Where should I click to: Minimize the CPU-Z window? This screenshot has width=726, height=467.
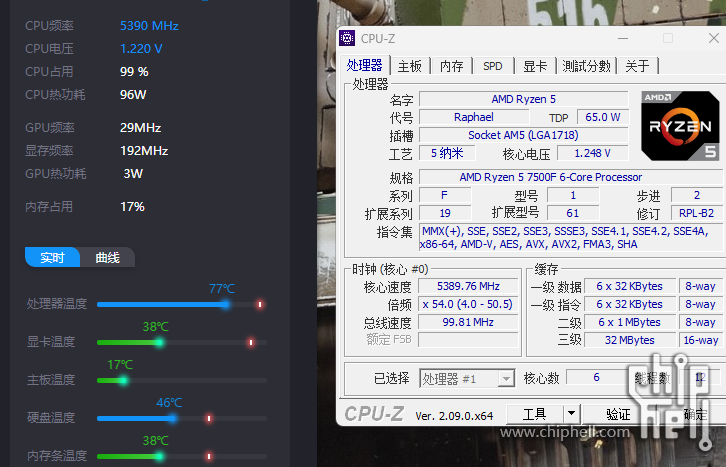tap(623, 38)
